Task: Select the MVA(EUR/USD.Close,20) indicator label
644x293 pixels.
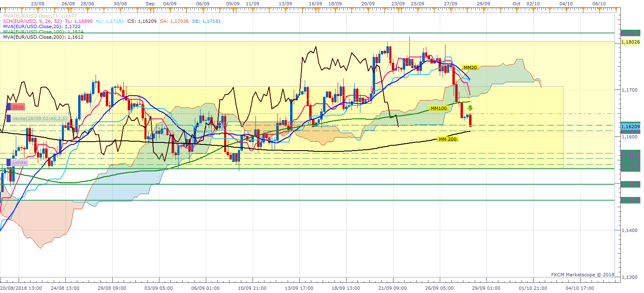Action: pos(42,26)
